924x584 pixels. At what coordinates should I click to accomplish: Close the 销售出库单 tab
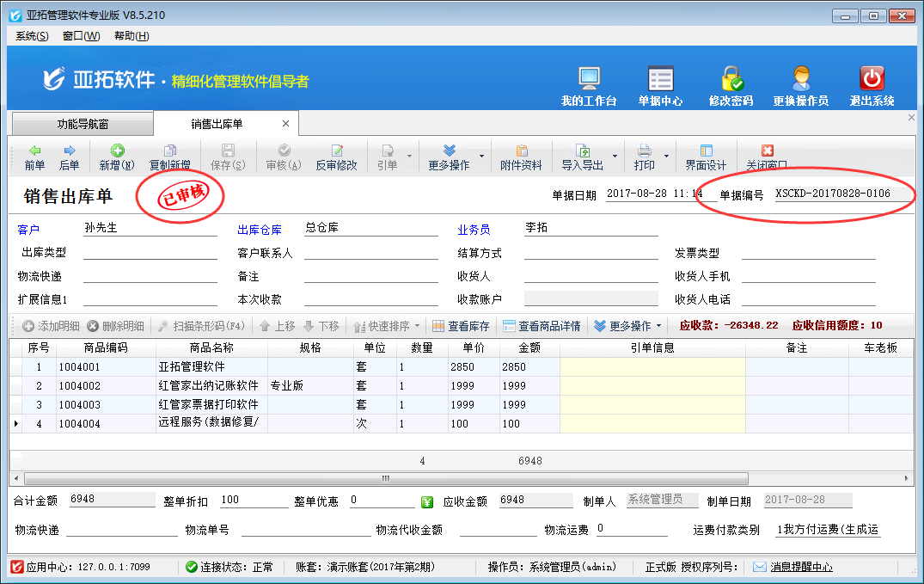coord(285,124)
